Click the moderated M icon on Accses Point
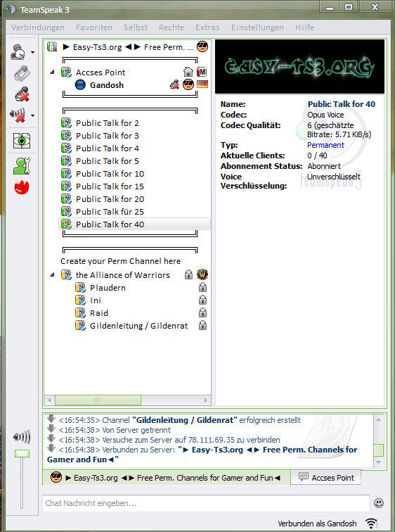The height and width of the screenshot is (532, 395). (202, 72)
